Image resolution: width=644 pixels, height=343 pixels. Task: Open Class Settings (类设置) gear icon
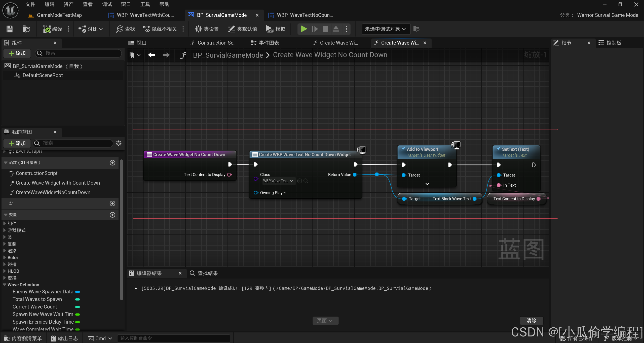[x=198, y=29]
